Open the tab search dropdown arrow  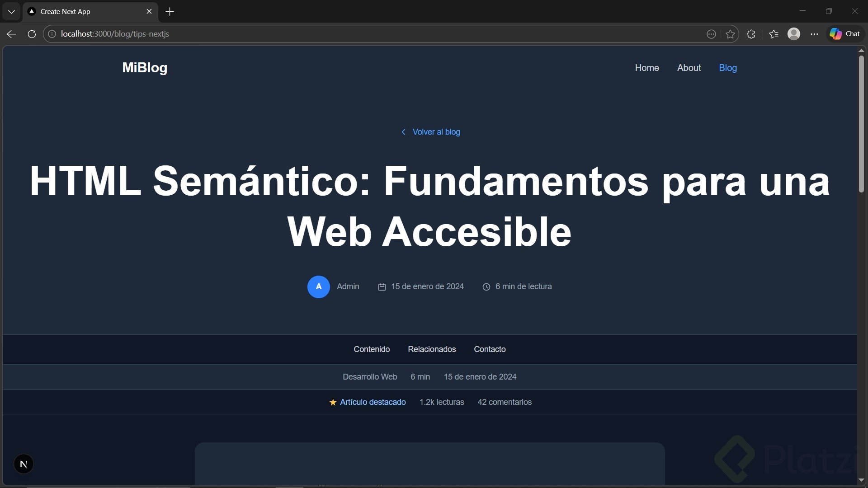coord(11,12)
